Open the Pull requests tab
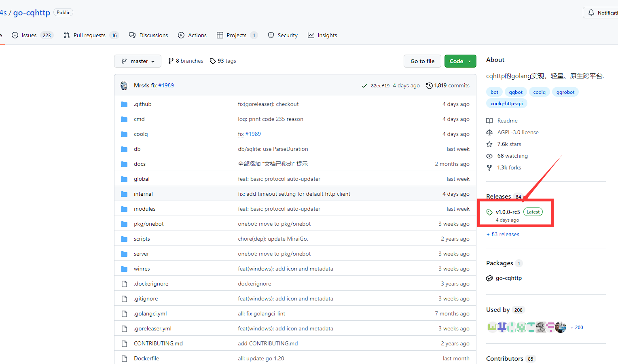Image resolution: width=618 pixels, height=364 pixels. tap(91, 35)
